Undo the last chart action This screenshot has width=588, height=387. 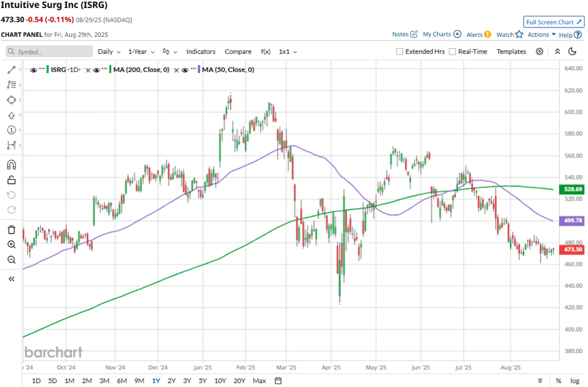pos(11,195)
